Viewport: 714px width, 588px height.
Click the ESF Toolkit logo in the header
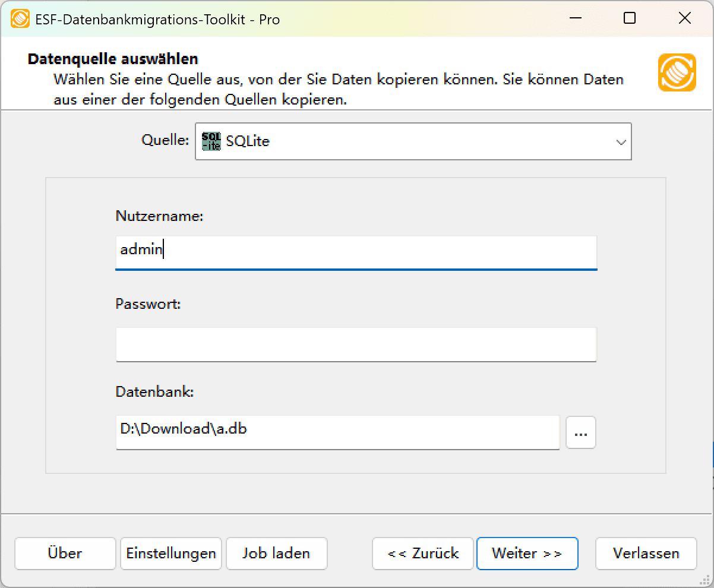pos(677,72)
